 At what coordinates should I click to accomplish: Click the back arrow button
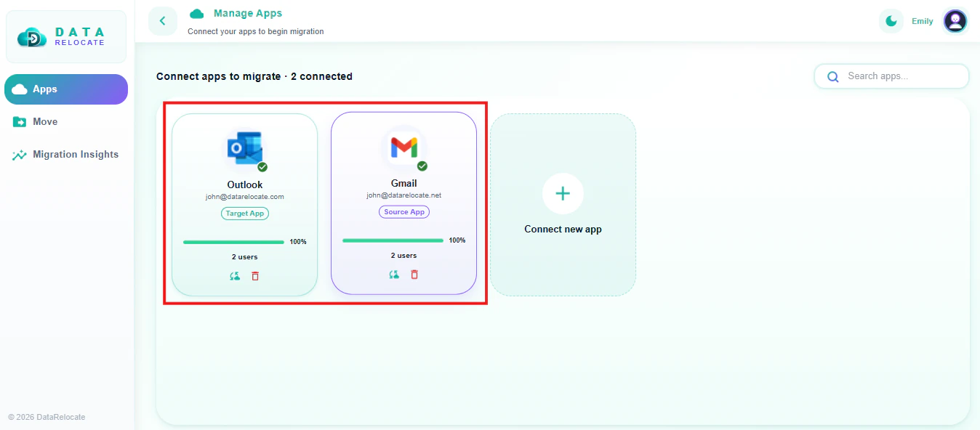(163, 21)
